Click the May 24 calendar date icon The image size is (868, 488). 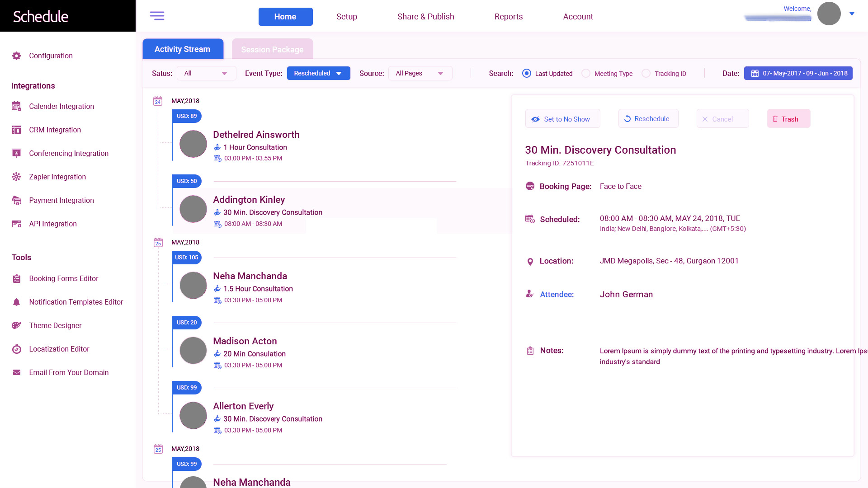pyautogui.click(x=158, y=101)
